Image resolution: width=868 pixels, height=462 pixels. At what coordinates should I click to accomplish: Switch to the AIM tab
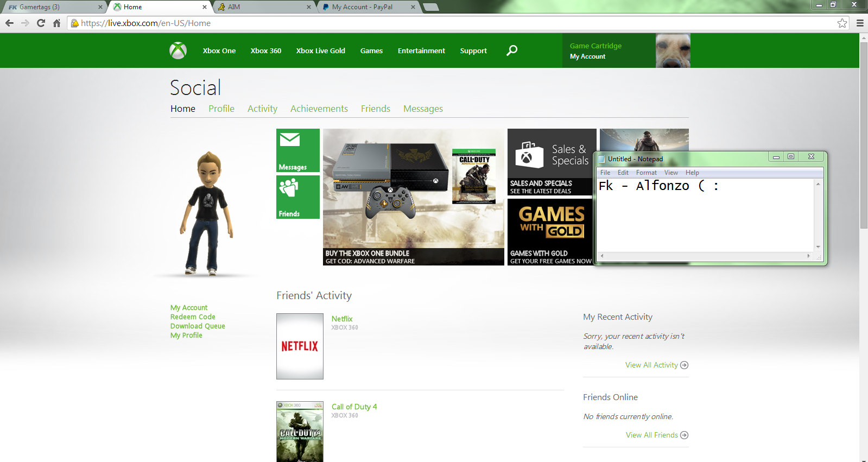[263, 7]
